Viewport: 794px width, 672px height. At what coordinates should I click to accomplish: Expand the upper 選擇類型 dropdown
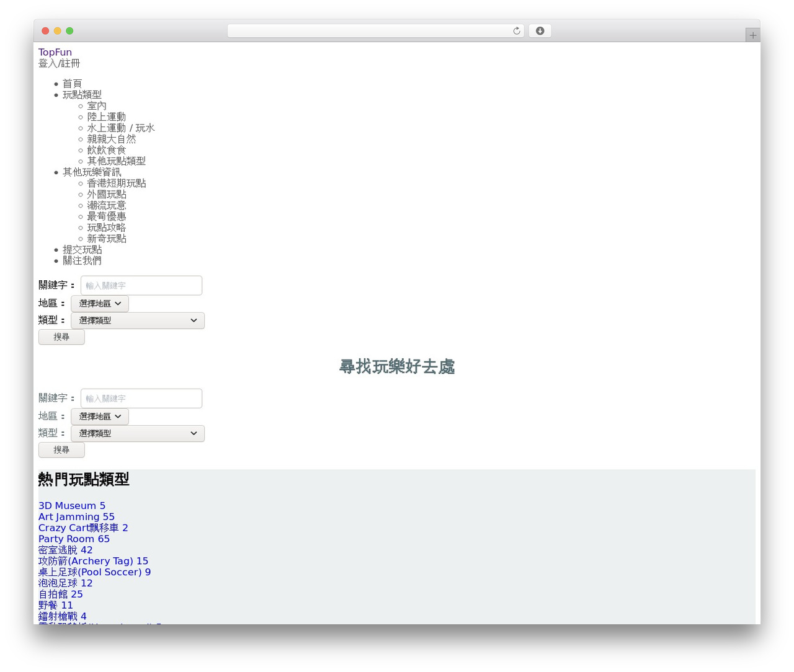click(138, 321)
